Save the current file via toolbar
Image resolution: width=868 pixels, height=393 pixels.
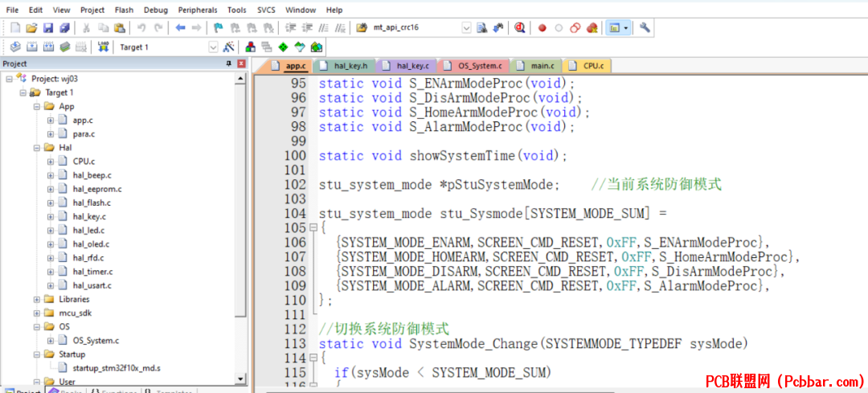pos(48,27)
